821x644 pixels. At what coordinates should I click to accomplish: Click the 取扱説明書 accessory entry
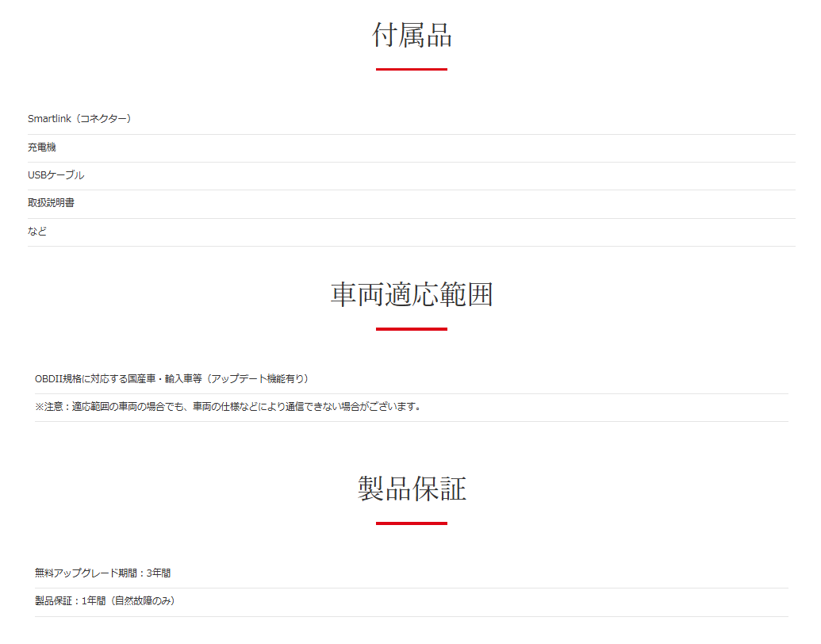coord(412,203)
